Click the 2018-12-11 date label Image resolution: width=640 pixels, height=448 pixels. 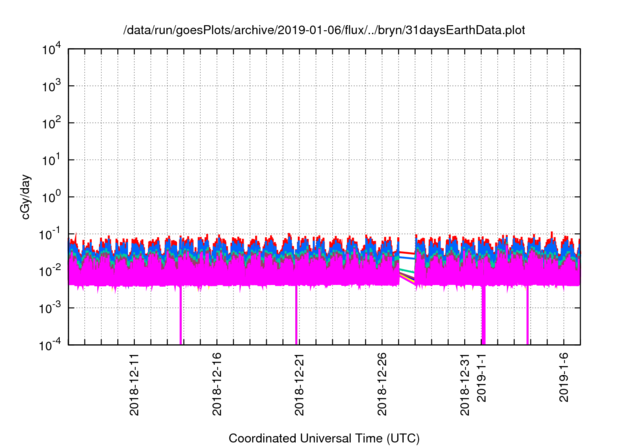tap(134, 384)
